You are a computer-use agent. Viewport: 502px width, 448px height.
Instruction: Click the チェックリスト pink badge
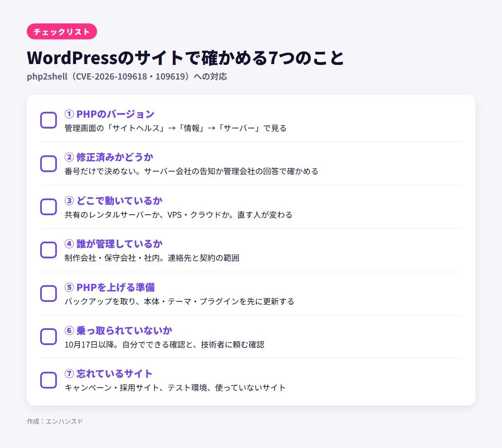pyautogui.click(x=62, y=32)
